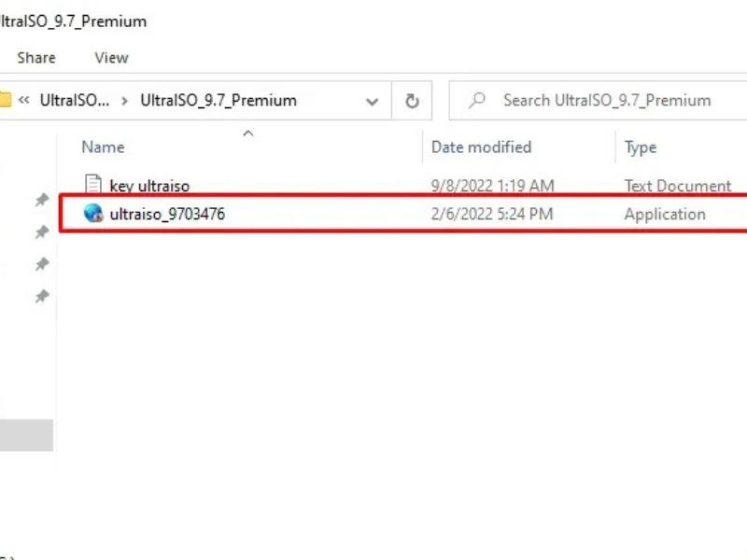
Task: Open the View ribbon tab
Action: coord(111,58)
